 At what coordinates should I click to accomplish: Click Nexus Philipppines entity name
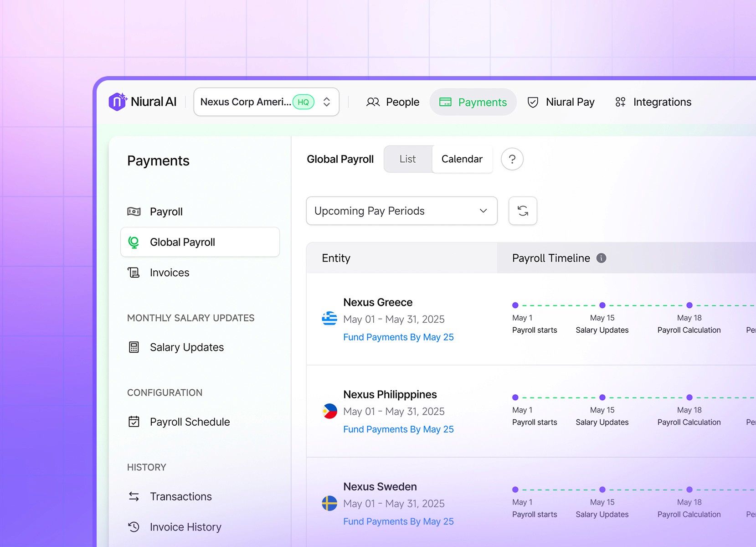(390, 394)
